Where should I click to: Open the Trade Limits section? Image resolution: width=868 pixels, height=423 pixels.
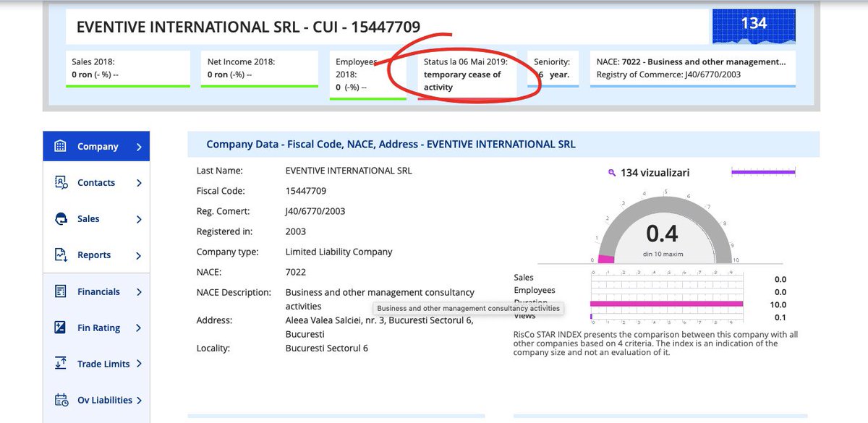96,364
